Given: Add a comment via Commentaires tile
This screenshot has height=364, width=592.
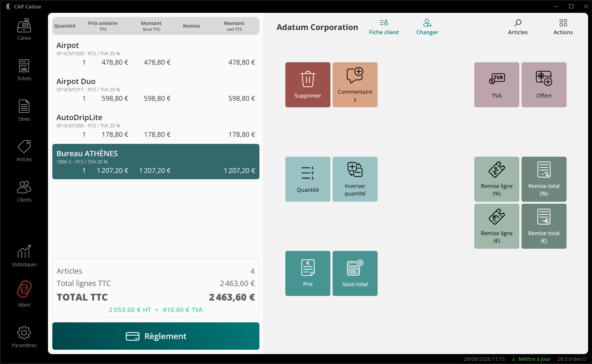Looking at the screenshot, I should click(x=355, y=85).
